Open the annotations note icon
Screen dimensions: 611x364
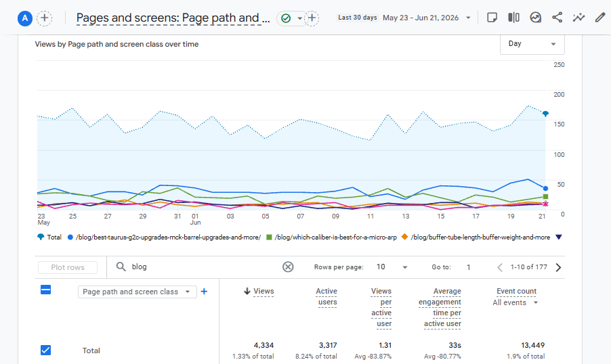(x=492, y=18)
